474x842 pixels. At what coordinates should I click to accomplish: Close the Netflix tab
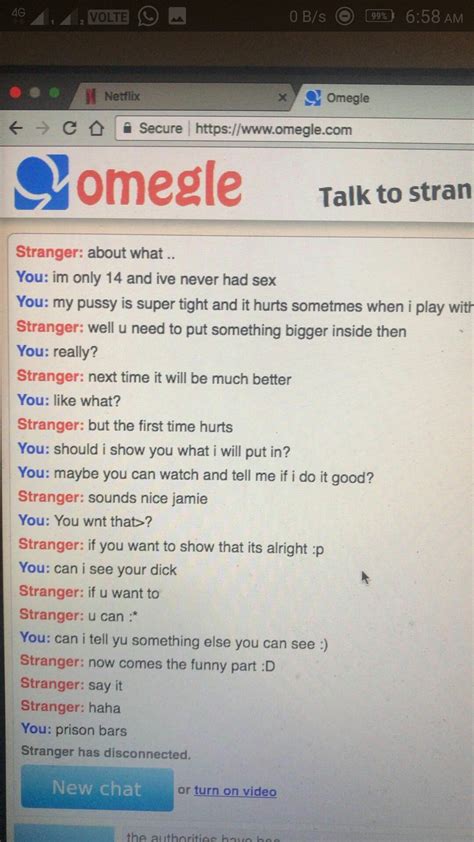point(283,98)
